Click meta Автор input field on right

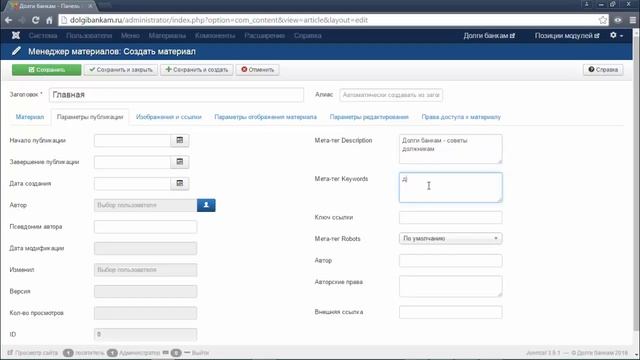451,260
